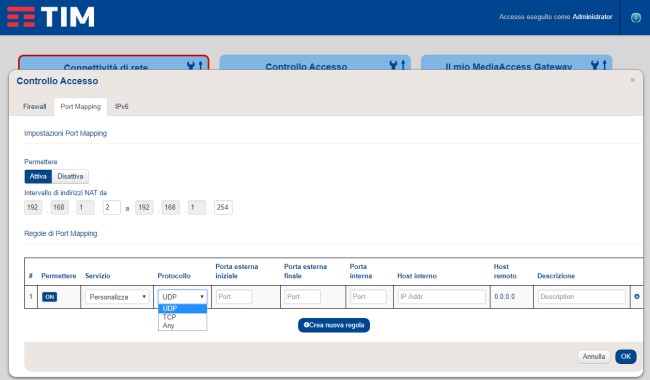650x380 pixels.
Task: Switch to the Firewall tab
Action: pyautogui.click(x=34, y=106)
